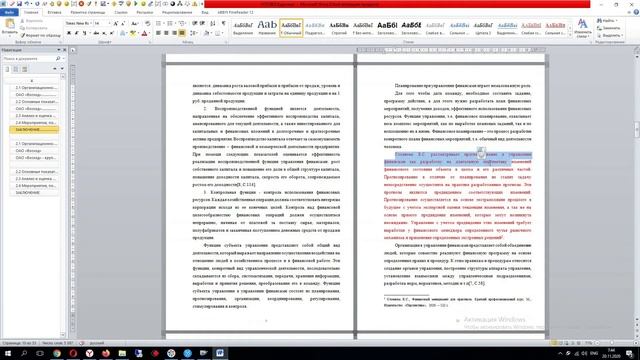Screen dimensions: 640x360
Task: Open the Borders dropdown arrow
Action: click(222, 33)
